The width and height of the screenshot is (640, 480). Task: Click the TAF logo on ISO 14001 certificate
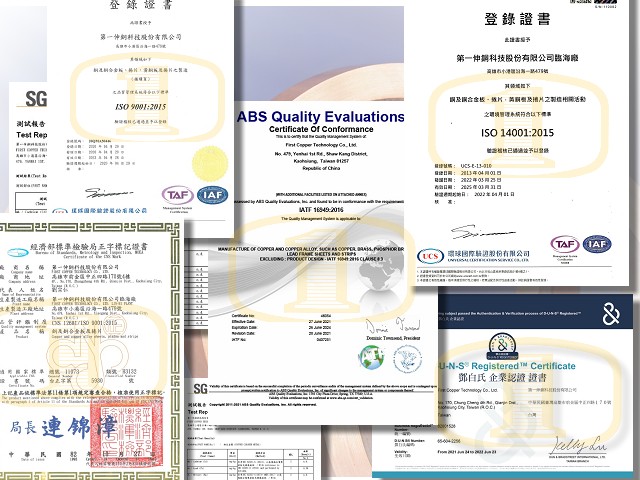pyautogui.click(x=565, y=244)
